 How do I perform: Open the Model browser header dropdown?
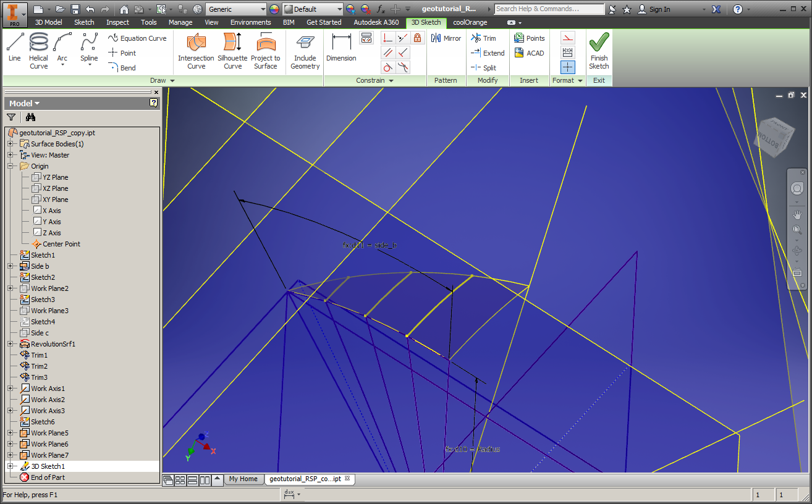(25, 103)
